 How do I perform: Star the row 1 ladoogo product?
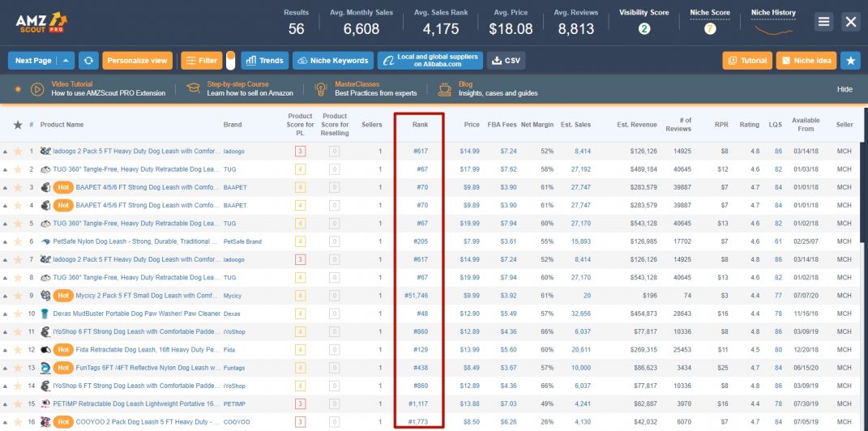(x=18, y=151)
